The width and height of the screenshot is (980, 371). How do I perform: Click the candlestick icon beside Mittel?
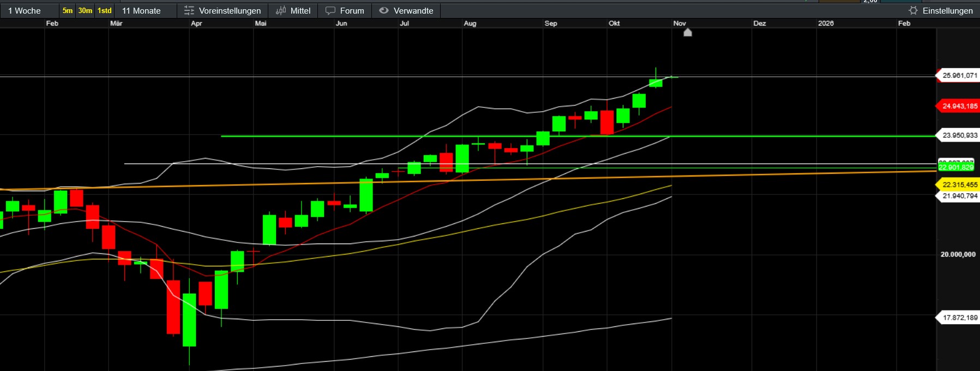281,11
